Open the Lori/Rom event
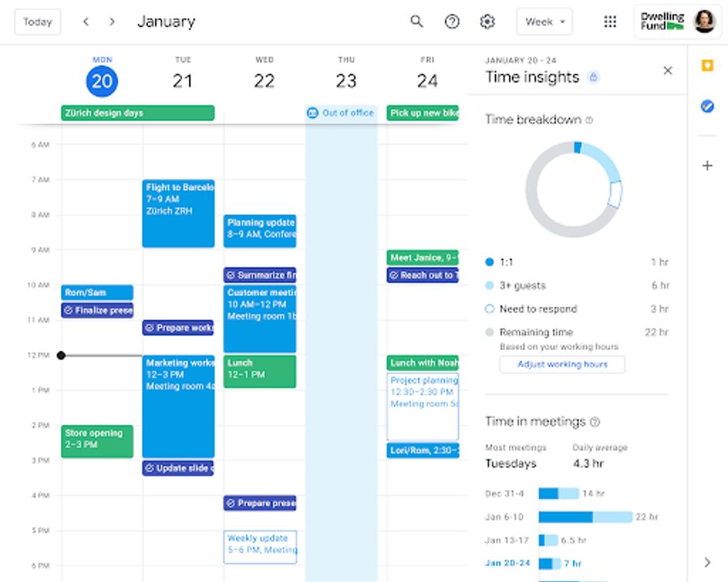The width and height of the screenshot is (728, 582). click(x=423, y=450)
